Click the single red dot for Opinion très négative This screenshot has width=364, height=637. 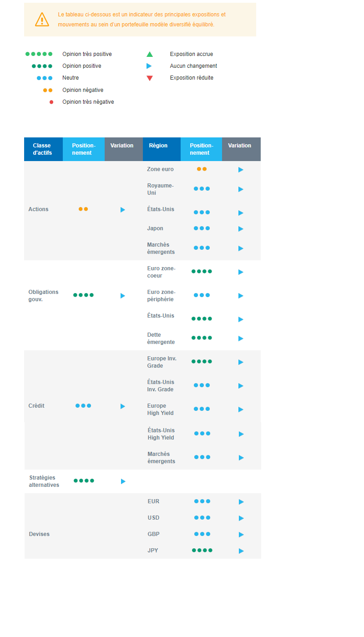[51, 102]
